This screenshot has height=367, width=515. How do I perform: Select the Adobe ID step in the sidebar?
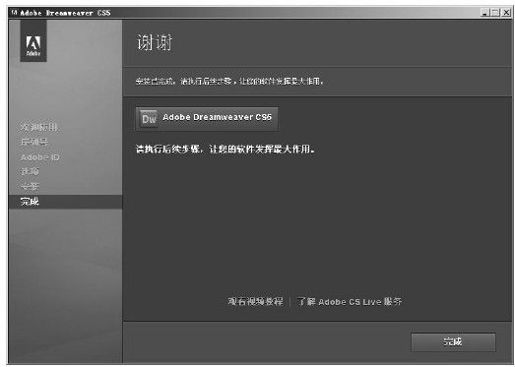(40, 157)
